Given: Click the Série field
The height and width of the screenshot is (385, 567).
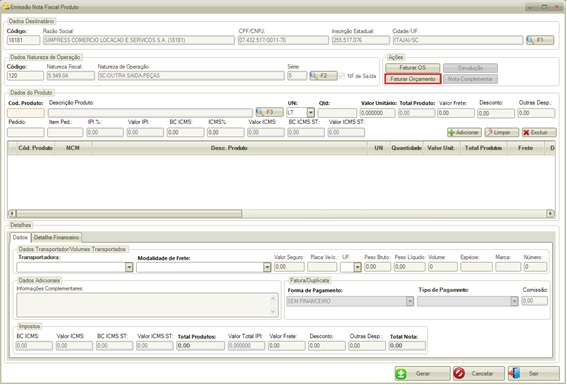Looking at the screenshot, I should point(297,76).
